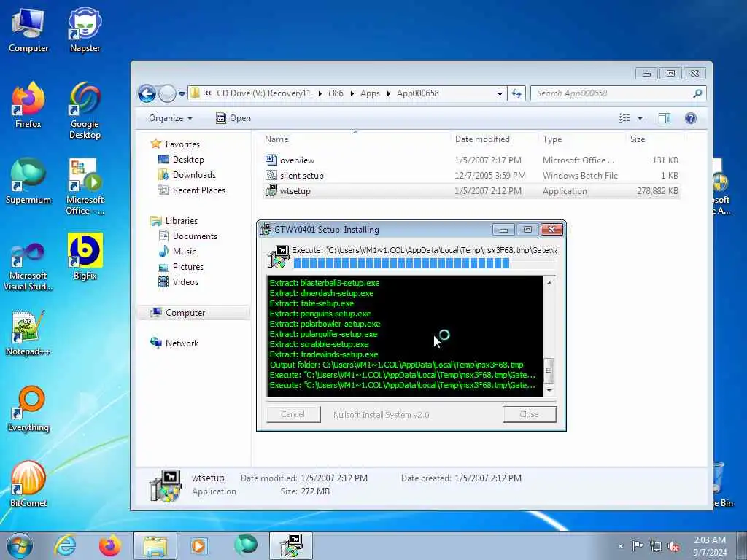Viewport: 747px width, 560px height.
Task: Refresh the App000658 folder view
Action: point(516,93)
